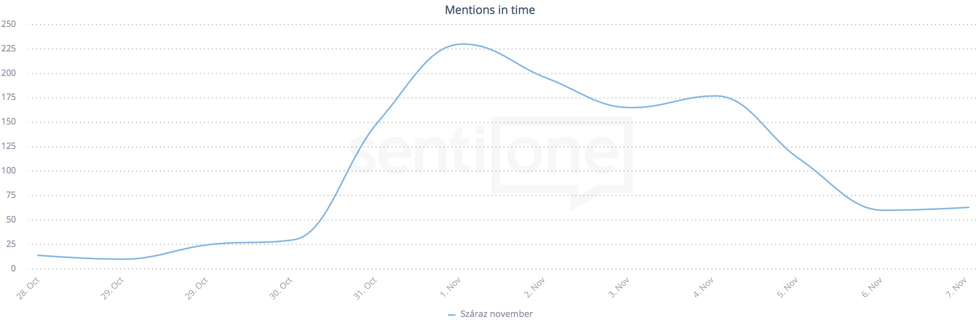Click the 175 value on y-axis

pyautogui.click(x=8, y=97)
